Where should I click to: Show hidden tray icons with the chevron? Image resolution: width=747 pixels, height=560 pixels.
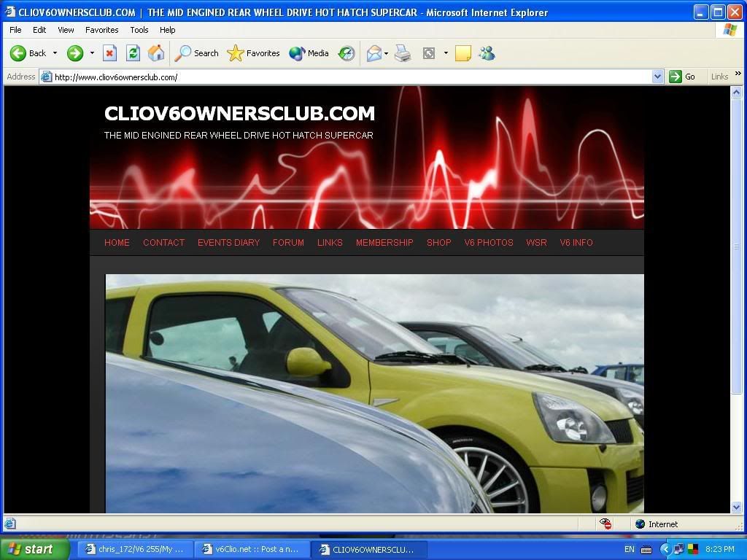[665, 549]
